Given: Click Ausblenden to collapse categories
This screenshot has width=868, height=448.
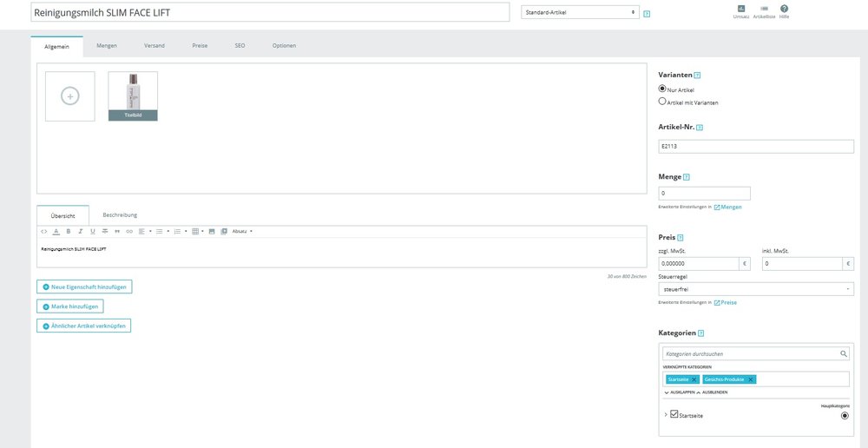Looking at the screenshot, I should click(712, 392).
